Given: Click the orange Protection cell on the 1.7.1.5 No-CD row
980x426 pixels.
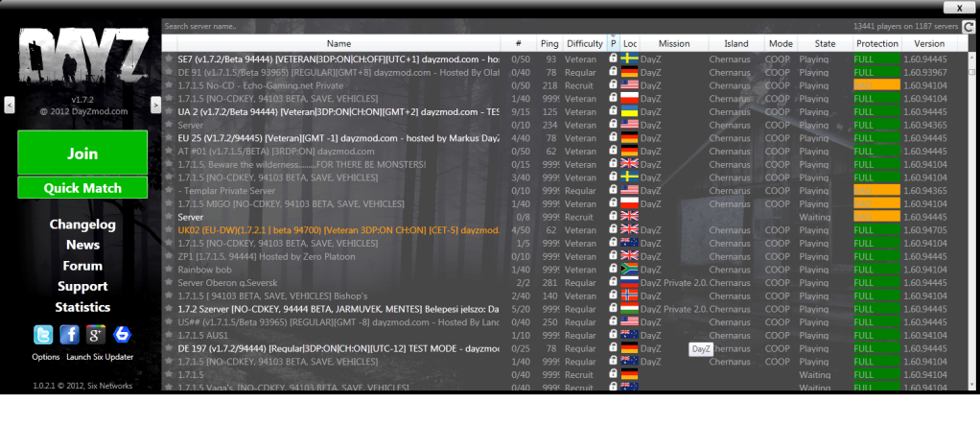Looking at the screenshot, I should pos(876,85).
